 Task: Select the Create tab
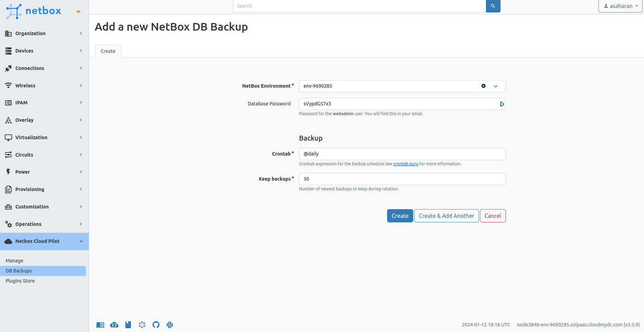pos(108,51)
